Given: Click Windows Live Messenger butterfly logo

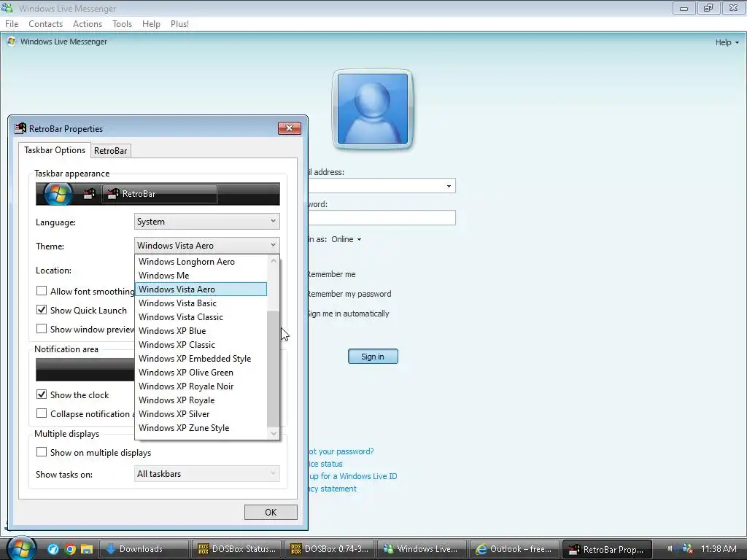Looking at the screenshot, I should pyautogui.click(x=11, y=42).
